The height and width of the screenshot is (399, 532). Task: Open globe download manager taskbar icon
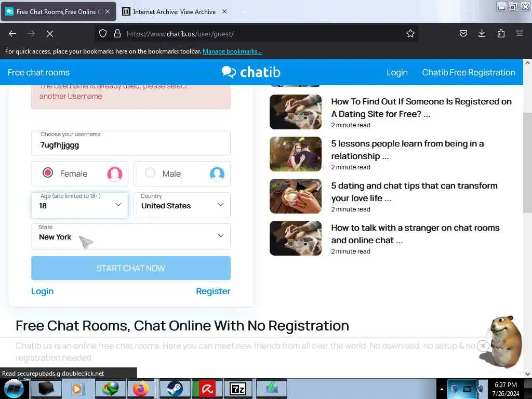pos(111,389)
